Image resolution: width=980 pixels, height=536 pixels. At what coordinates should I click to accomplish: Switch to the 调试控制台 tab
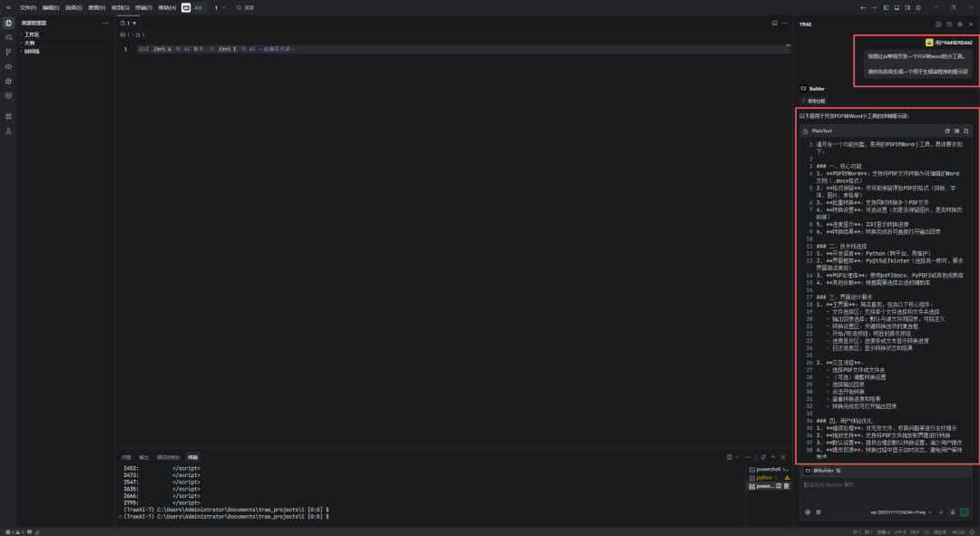coord(168,457)
